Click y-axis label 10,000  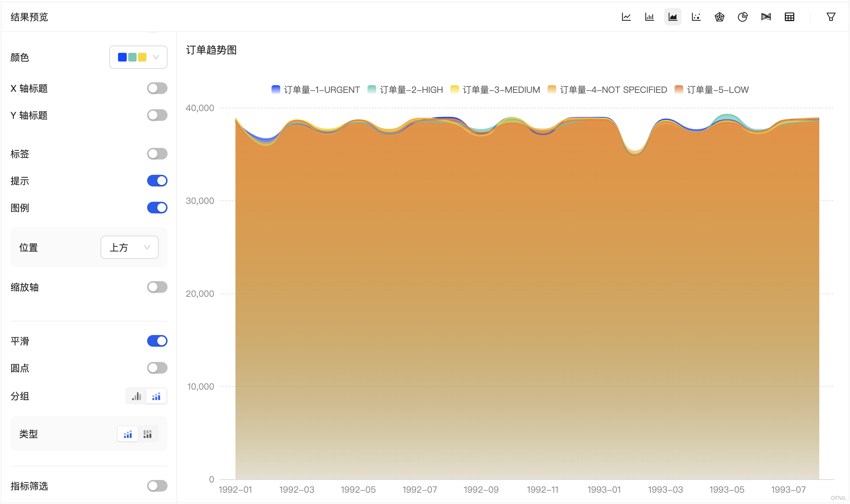click(x=201, y=387)
